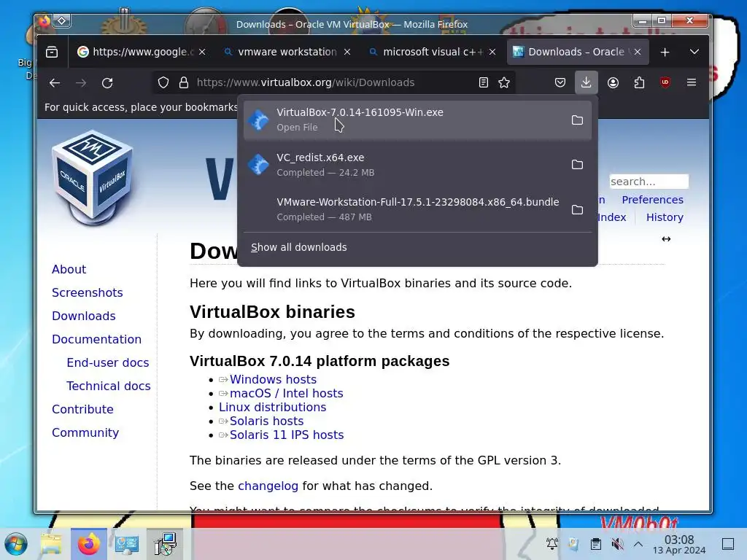Image resolution: width=747 pixels, height=560 pixels.
Task: Click the Index link
Action: pos(612,217)
